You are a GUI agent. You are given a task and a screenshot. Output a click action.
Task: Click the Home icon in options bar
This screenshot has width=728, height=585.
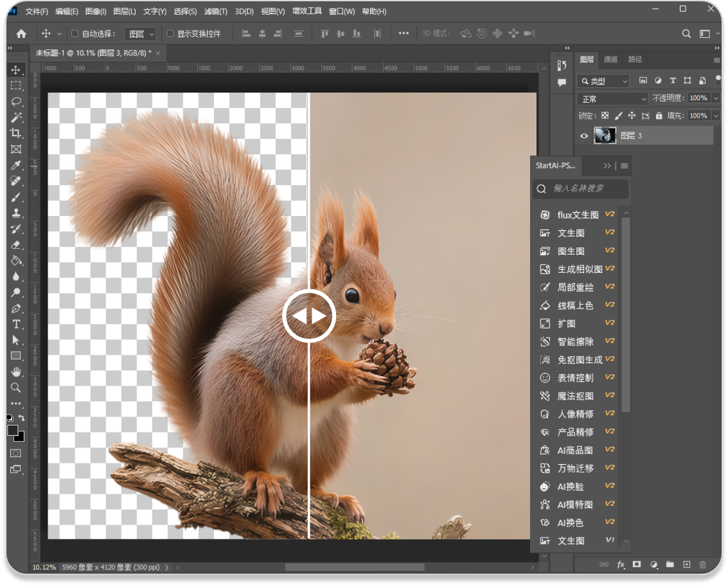pos(21,33)
